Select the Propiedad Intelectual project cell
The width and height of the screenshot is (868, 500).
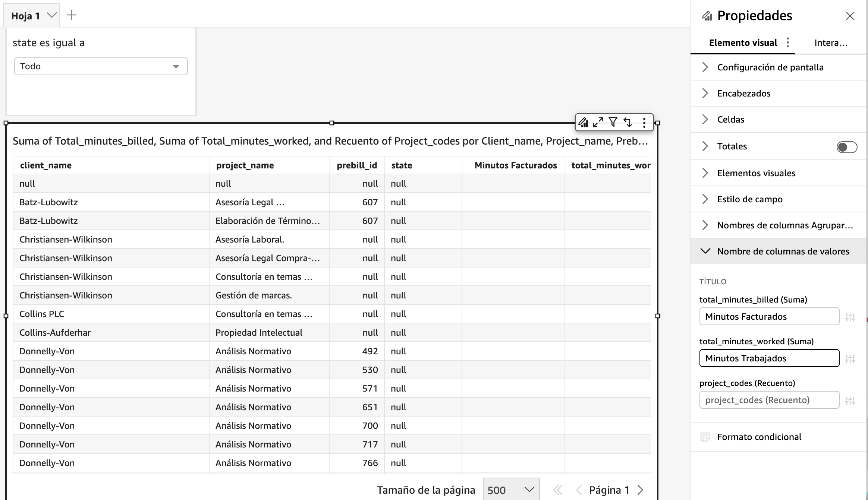[269, 333]
